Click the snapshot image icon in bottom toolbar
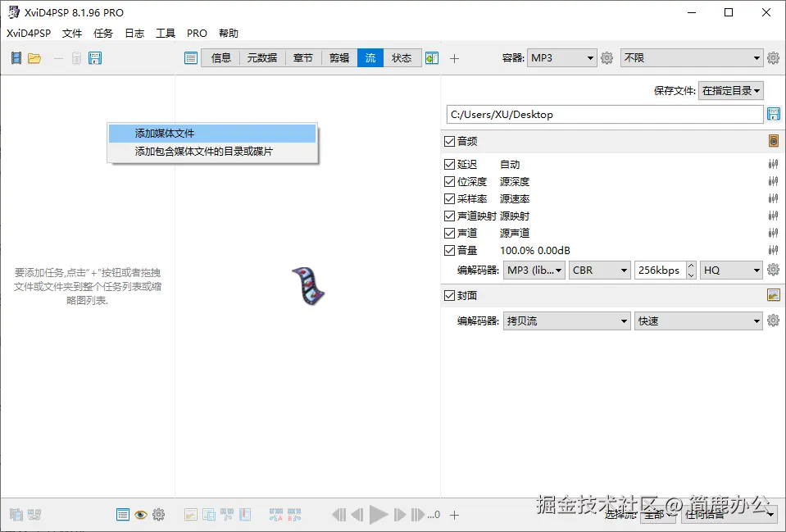This screenshot has width=786, height=532. (191, 515)
